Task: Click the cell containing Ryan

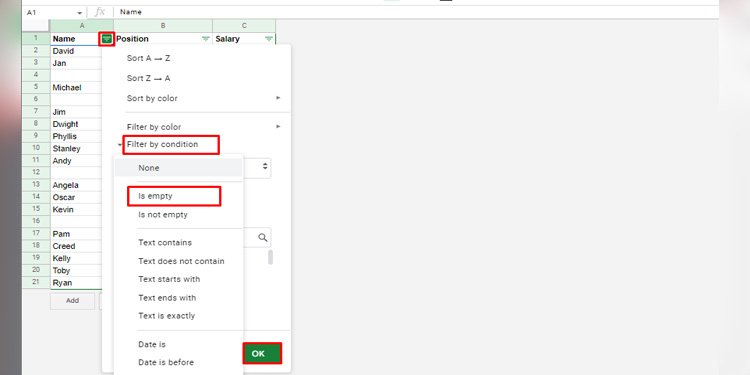Action: tap(76, 283)
